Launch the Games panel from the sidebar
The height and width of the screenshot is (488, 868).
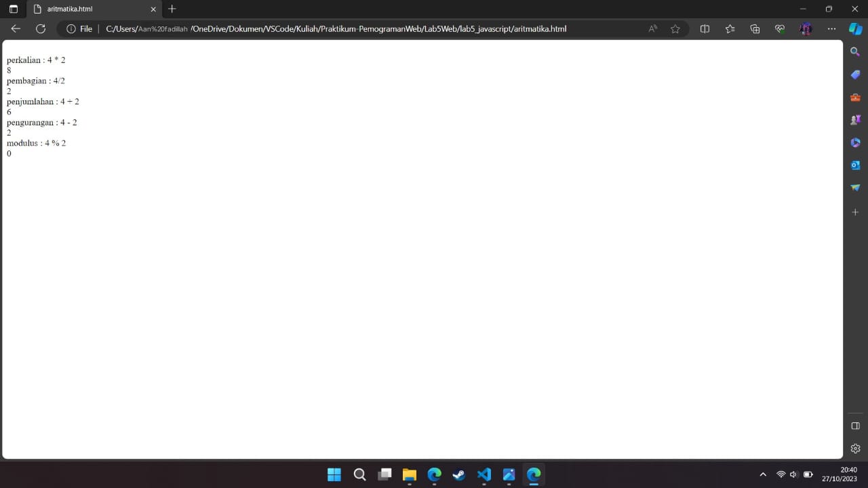[x=855, y=120]
